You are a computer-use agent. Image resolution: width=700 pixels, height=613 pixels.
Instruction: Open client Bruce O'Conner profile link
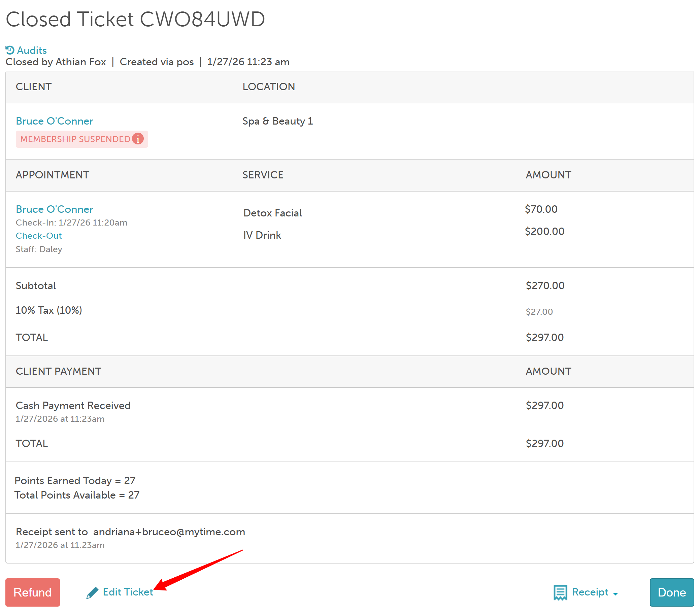click(55, 121)
